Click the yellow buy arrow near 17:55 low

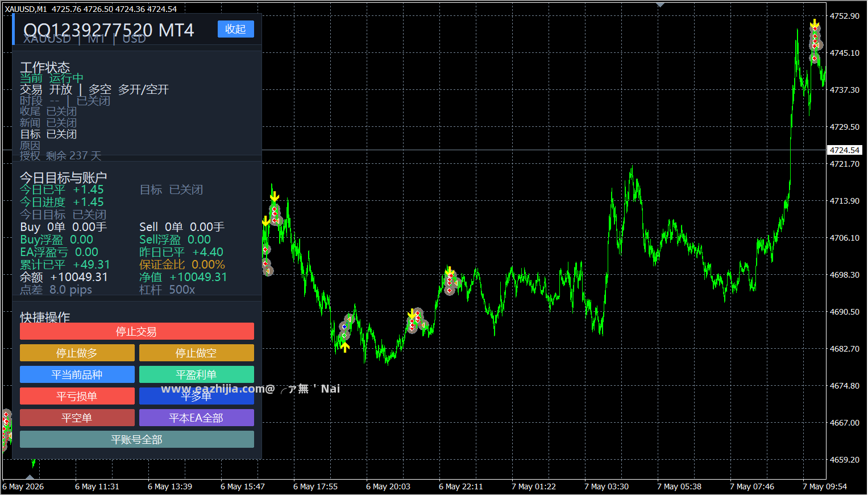coord(344,346)
